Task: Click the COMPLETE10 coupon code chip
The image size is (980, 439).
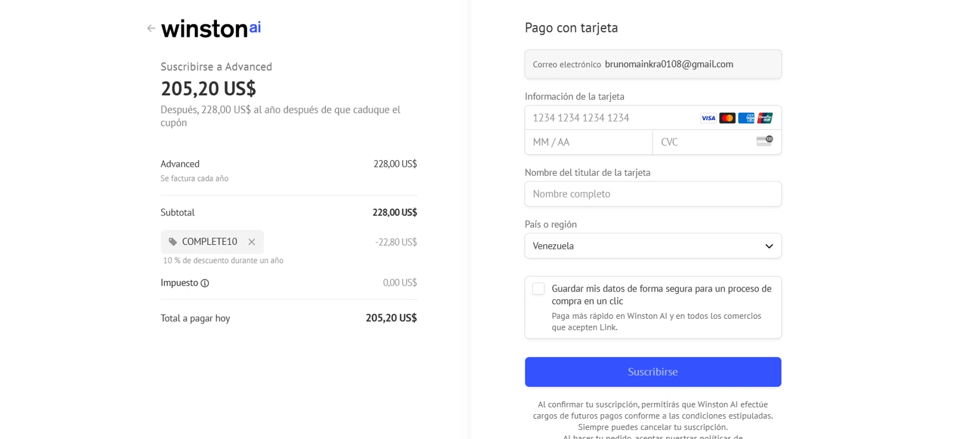Action: click(209, 242)
